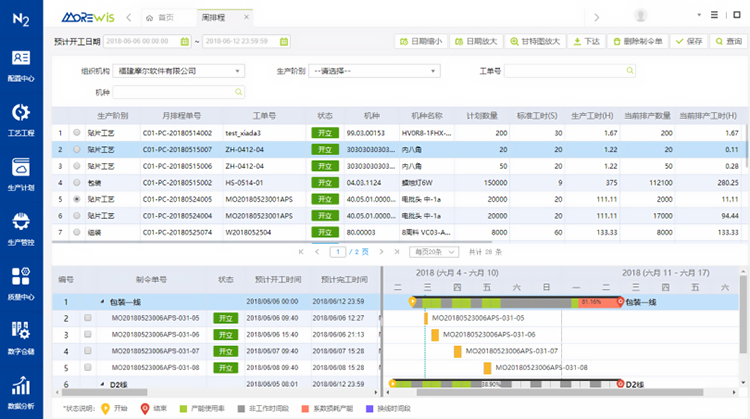Screen dimensions: 750x419
Task: Close the 周排程 tab
Action: tap(247, 18)
